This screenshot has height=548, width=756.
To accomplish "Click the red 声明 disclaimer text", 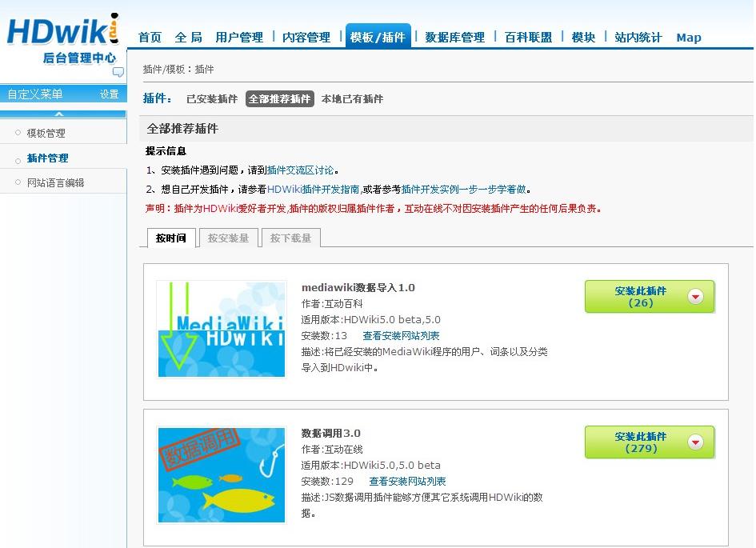I will click(373, 209).
